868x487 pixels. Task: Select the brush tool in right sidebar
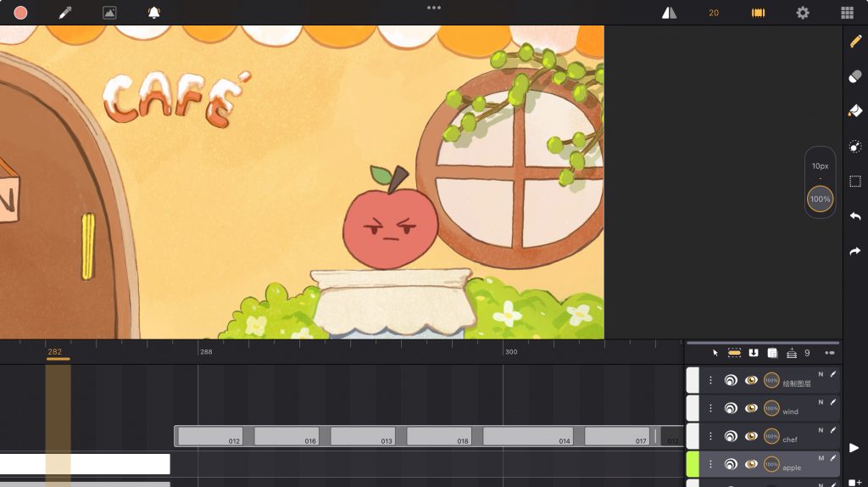[x=855, y=42]
